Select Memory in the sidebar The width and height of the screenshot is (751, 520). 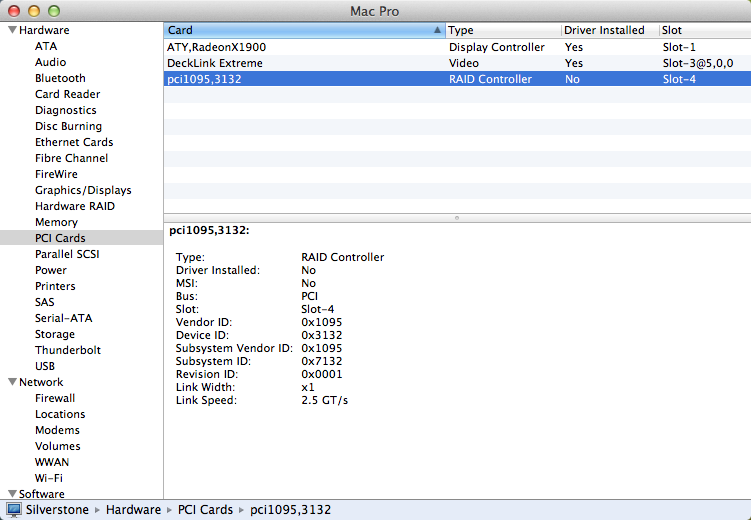[x=56, y=222]
